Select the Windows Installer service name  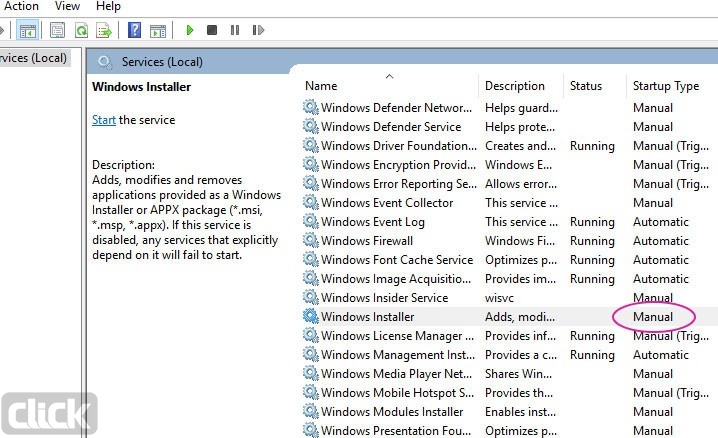pos(367,317)
